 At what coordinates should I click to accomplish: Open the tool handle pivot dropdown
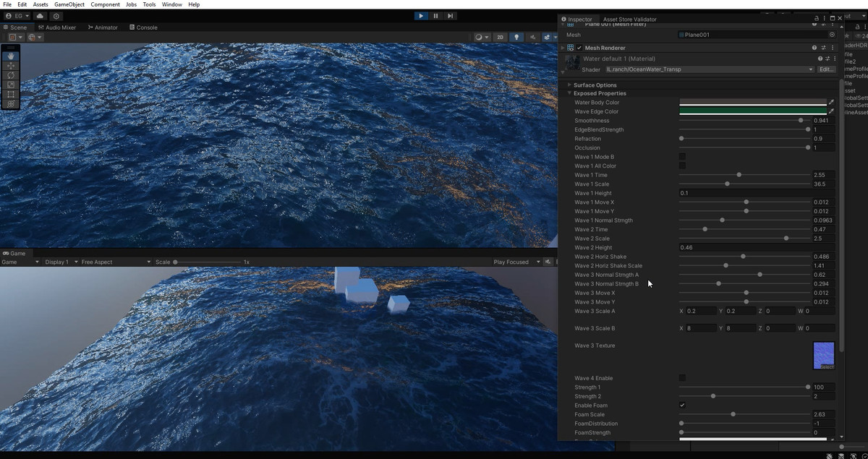tap(16, 37)
